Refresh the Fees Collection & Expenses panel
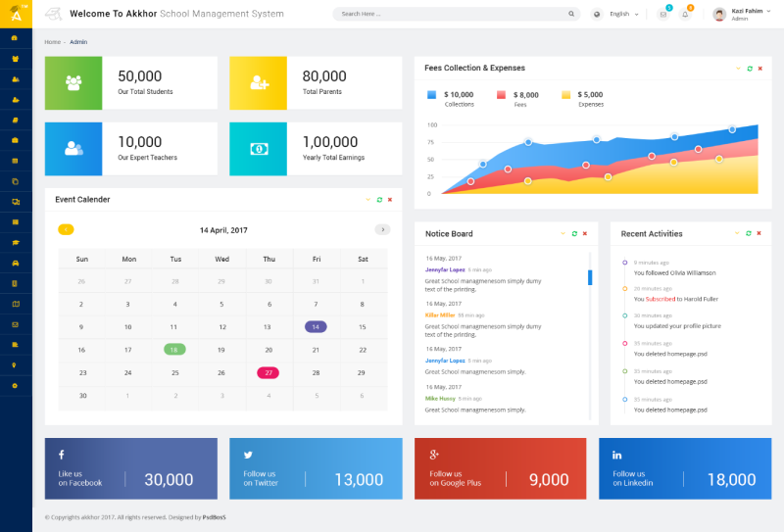This screenshot has width=784, height=532. point(749,69)
